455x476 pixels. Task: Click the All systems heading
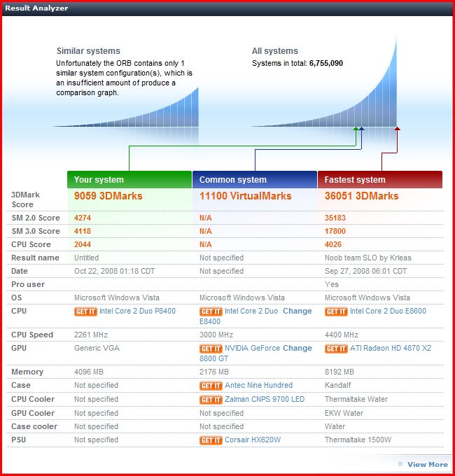275,50
